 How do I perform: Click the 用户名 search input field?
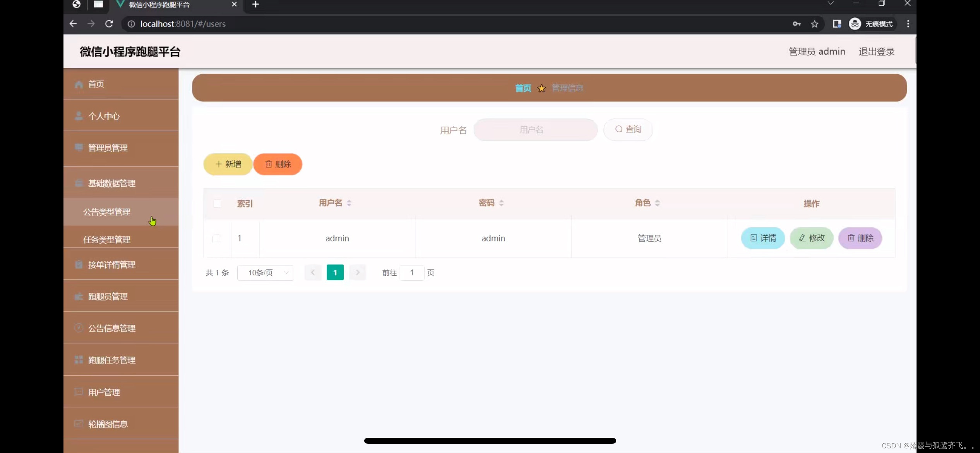point(535,130)
